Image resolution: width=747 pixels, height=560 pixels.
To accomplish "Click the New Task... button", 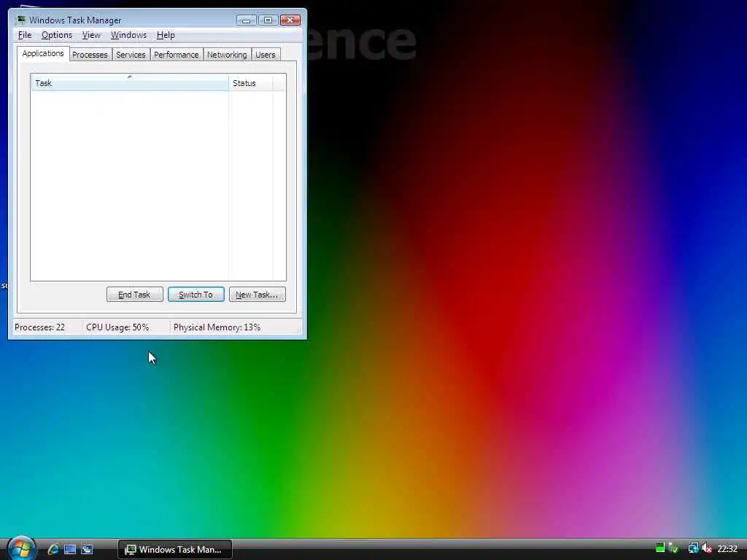I will point(258,295).
